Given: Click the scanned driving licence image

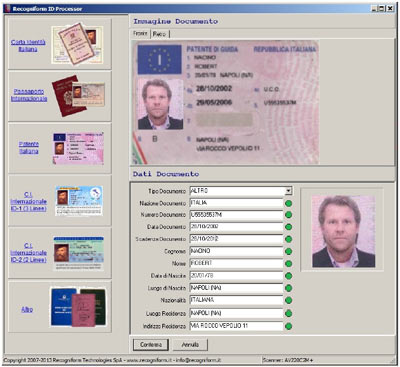Looking at the screenshot, I should tap(225, 102).
